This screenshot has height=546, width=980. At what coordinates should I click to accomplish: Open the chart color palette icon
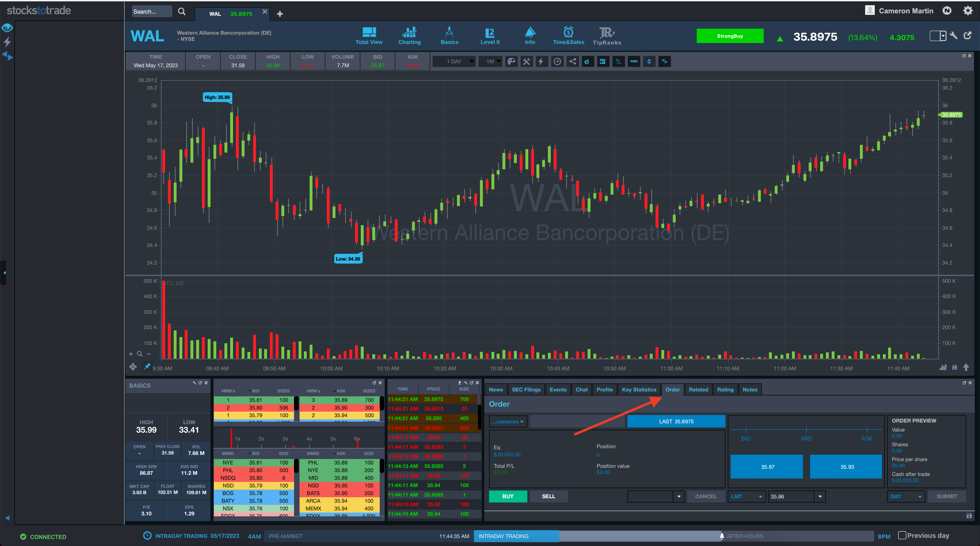[x=512, y=62]
